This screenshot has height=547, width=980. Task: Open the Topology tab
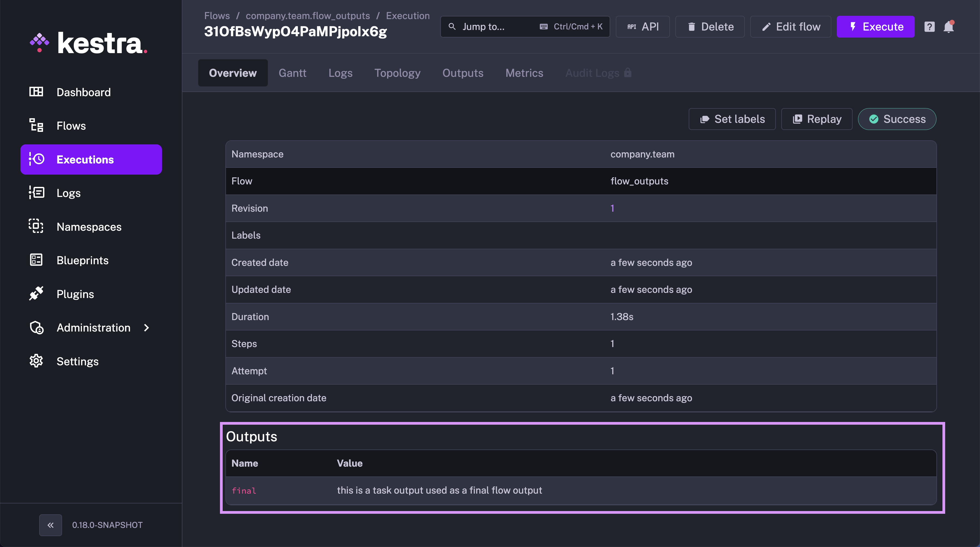click(x=397, y=73)
